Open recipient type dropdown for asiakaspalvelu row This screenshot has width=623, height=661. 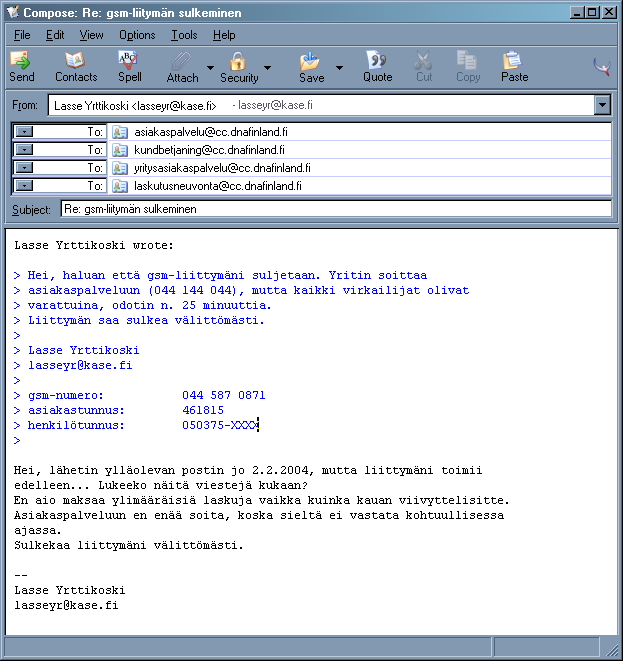[x=24, y=132]
